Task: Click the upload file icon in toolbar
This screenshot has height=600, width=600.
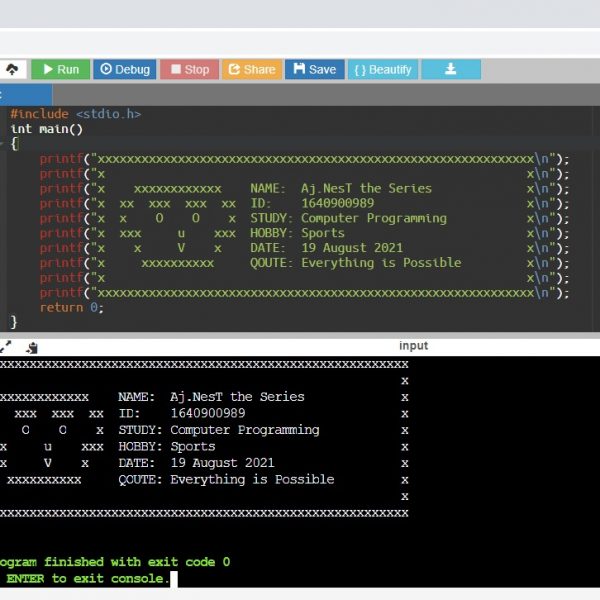Action: click(12, 69)
